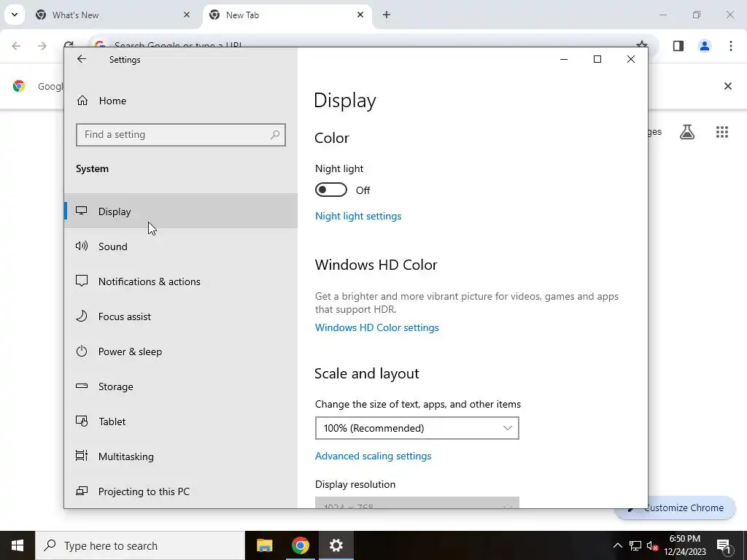
Task: Switch to Chrome from the taskbar
Action: (x=300, y=545)
